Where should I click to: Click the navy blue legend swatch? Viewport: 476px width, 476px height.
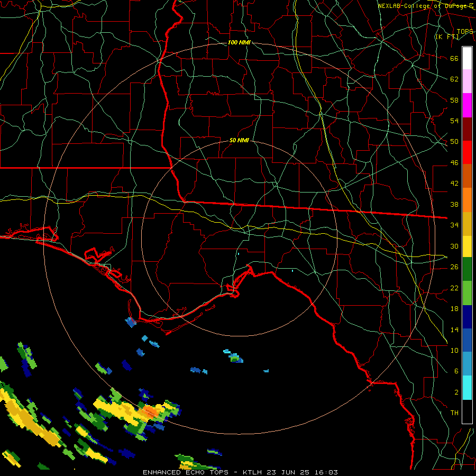467,317
